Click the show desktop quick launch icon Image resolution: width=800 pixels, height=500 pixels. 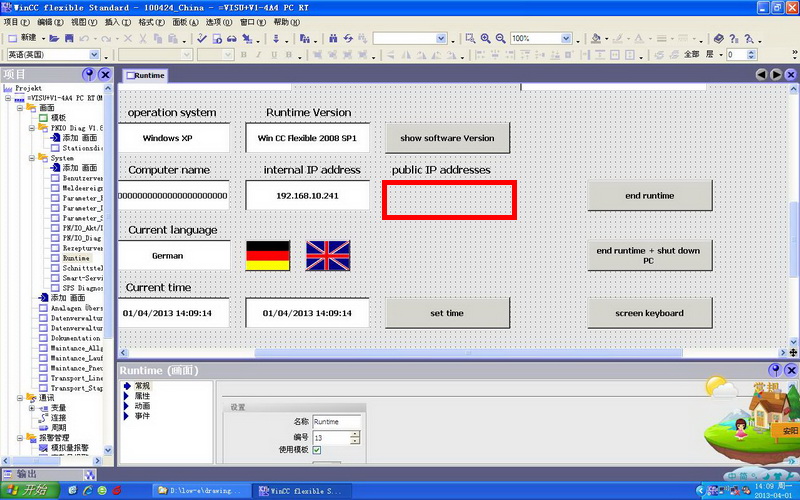(x=72, y=490)
